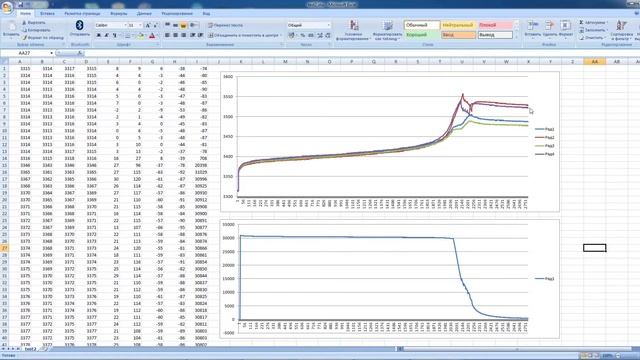
Task: Apply the Вывод cell style
Action: (495, 35)
